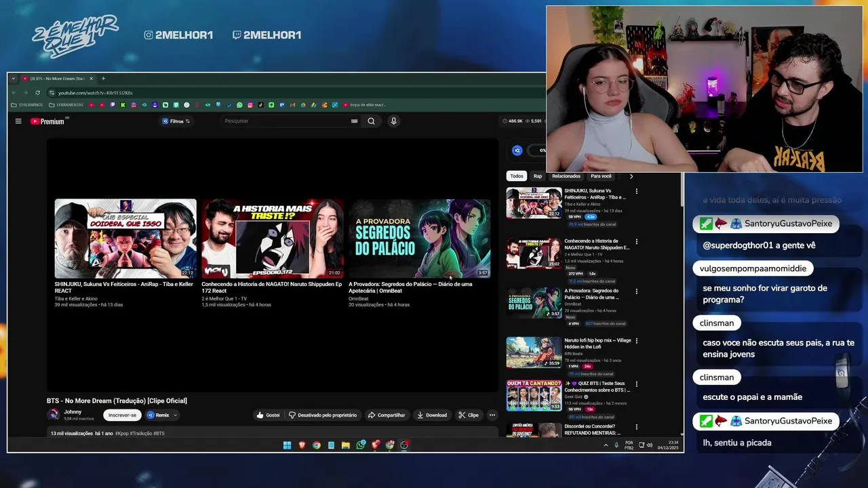Screen dimensions: 868x488
Task: Expand the Remix dropdown chevron
Action: click(x=175, y=415)
